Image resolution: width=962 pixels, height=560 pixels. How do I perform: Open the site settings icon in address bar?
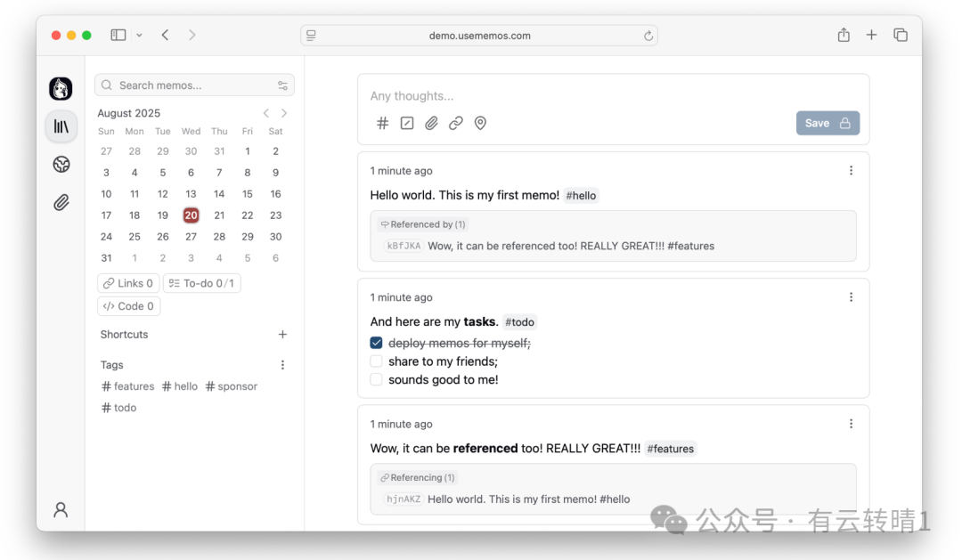[311, 36]
